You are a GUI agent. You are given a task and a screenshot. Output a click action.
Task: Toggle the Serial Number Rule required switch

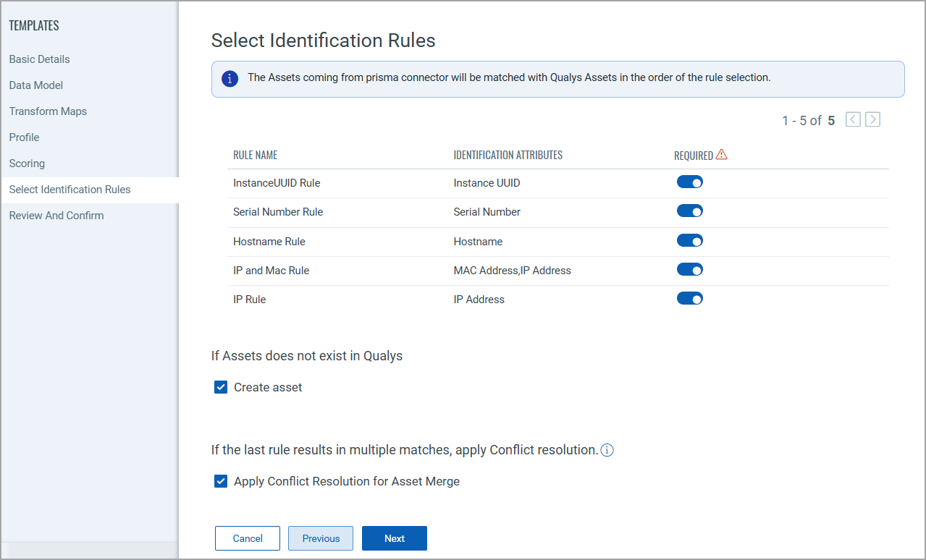pyautogui.click(x=689, y=211)
